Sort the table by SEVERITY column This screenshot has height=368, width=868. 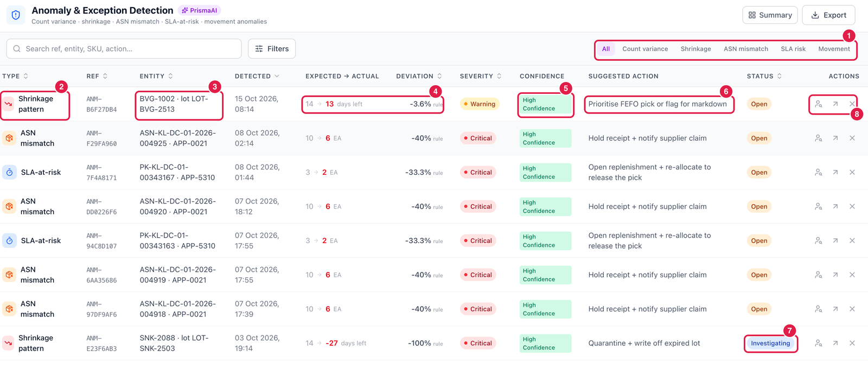tap(481, 77)
